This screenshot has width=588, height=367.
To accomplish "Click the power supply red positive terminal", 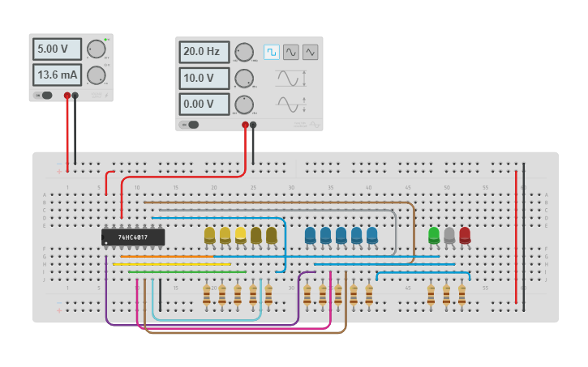I will [67, 96].
